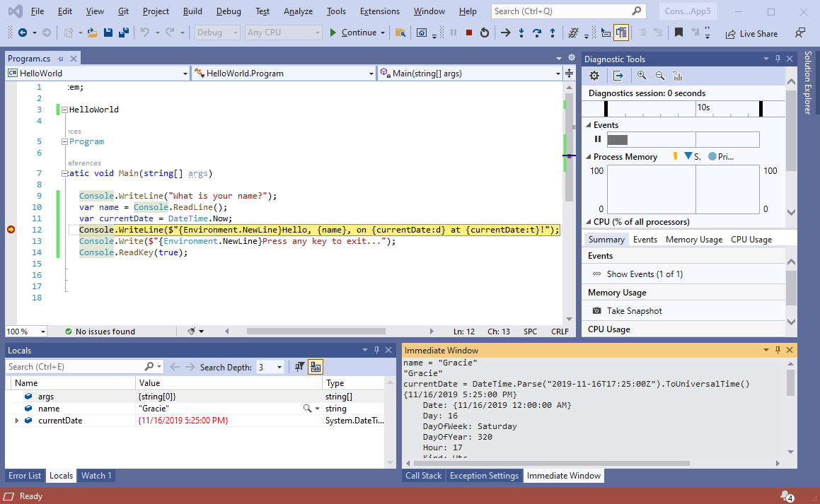820x504 pixels.
Task: Start a Live Share session
Action: [751, 33]
